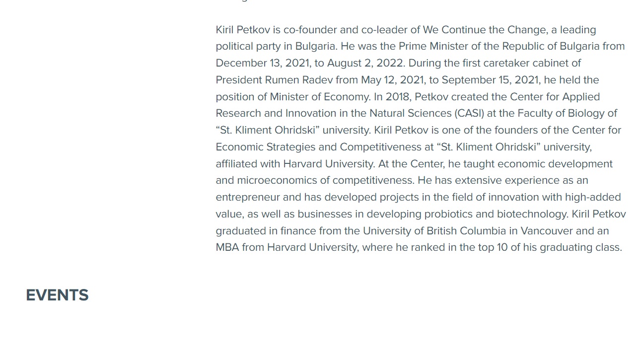This screenshot has width=643, height=364.
Task: Click the 'MBA' text in the last line
Action: pos(227,247)
